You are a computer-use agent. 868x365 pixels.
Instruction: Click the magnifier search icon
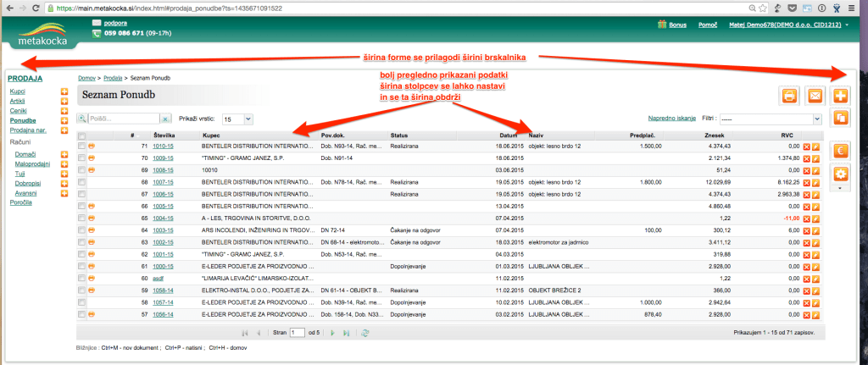pyautogui.click(x=82, y=119)
